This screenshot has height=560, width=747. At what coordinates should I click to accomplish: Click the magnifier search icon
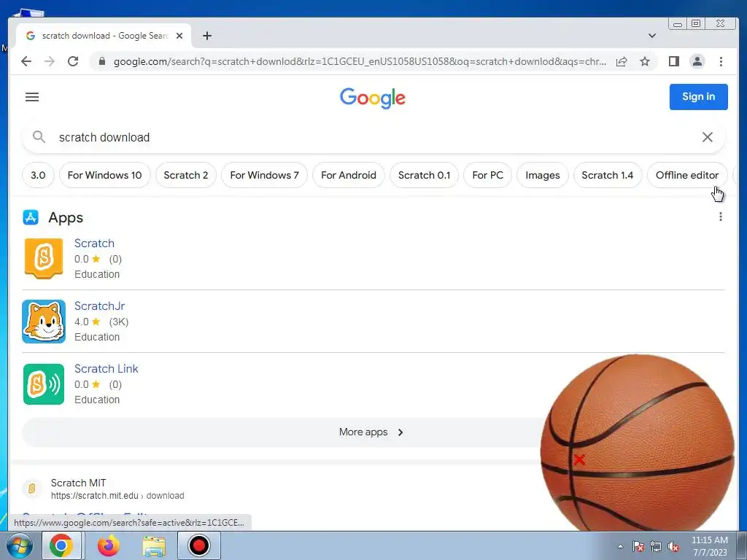(39, 137)
